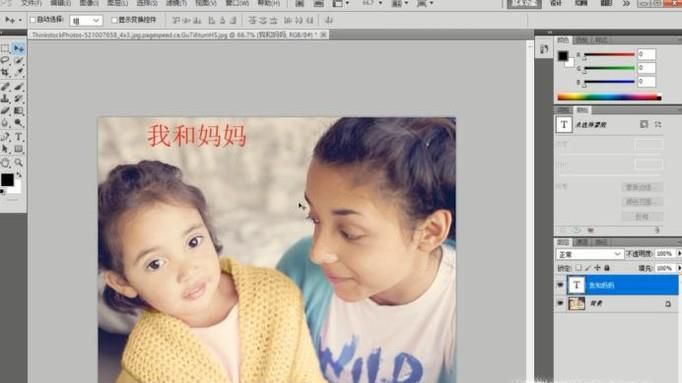Select the Brush tool
The height and width of the screenshot is (383, 682).
(x=18, y=87)
